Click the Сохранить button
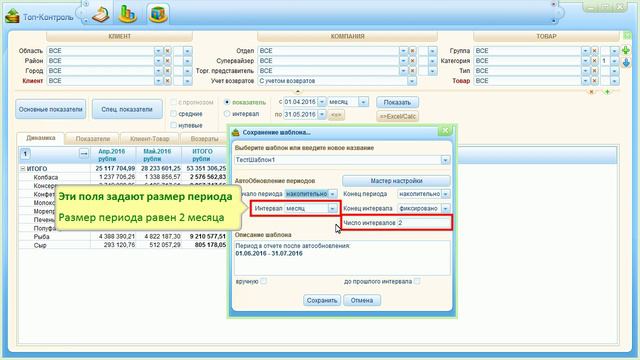Image resolution: width=640 pixels, height=360 pixels. coord(322,300)
